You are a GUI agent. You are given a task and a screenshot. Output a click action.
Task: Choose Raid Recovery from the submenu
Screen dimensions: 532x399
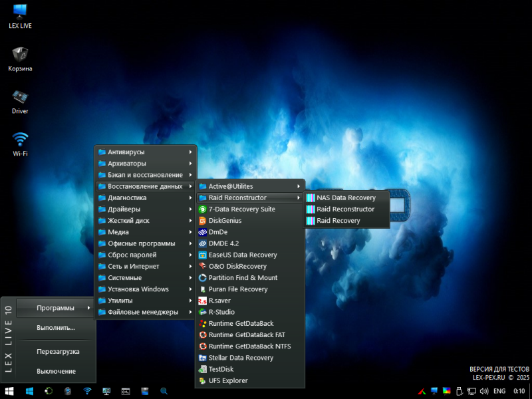point(338,221)
